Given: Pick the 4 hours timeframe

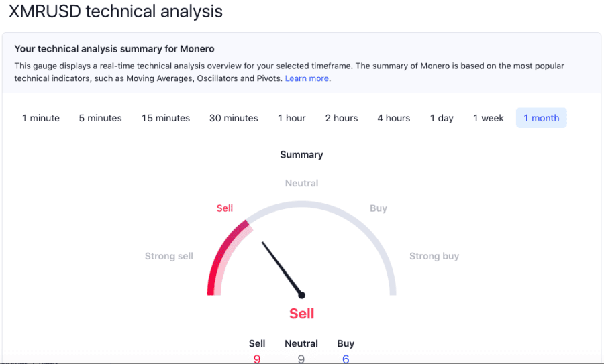Looking at the screenshot, I should point(394,118).
